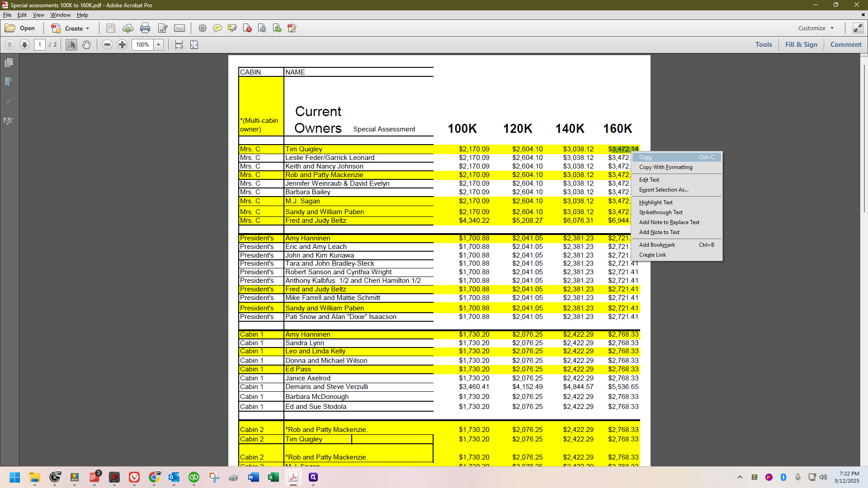Open File Explorer from the taskbar
Screen dimensions: 868x488
35,477
